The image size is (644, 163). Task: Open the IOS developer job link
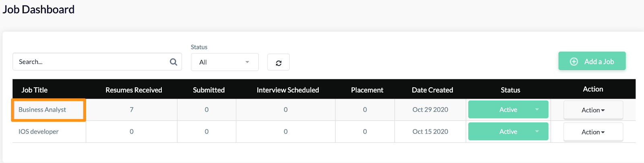pos(39,132)
